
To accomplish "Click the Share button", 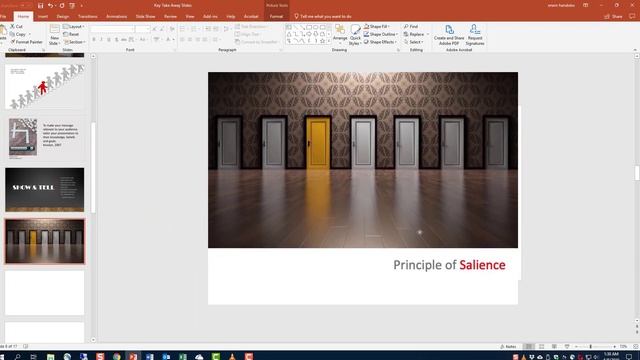I will (613, 16).
